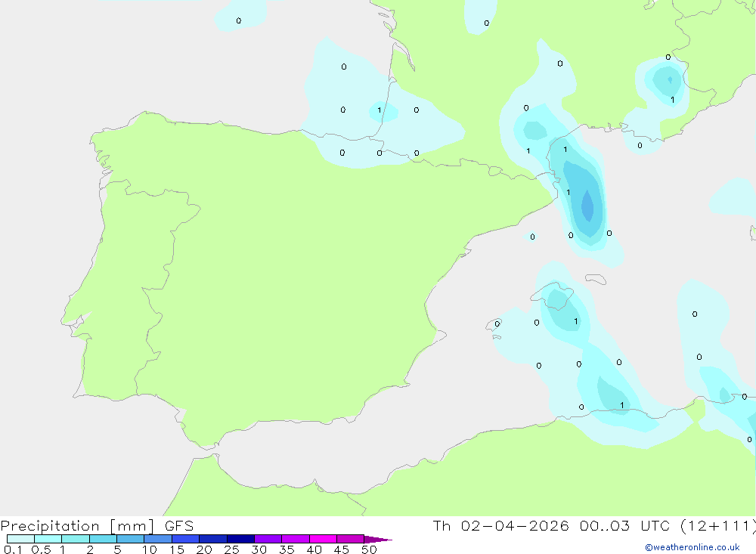This screenshot has width=756, height=554.
Task: Select the 30–35 mm purple legend swatch
Action: tap(268, 539)
